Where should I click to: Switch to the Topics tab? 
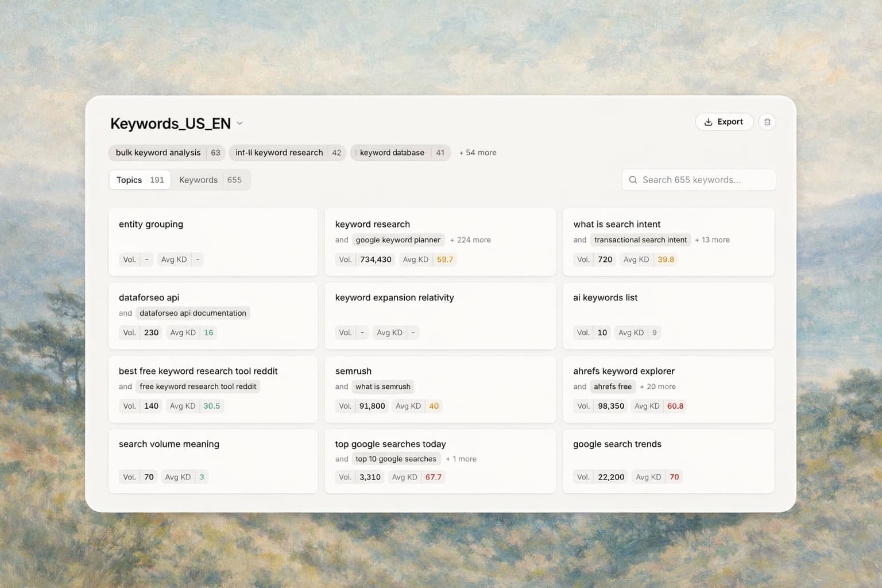click(140, 180)
